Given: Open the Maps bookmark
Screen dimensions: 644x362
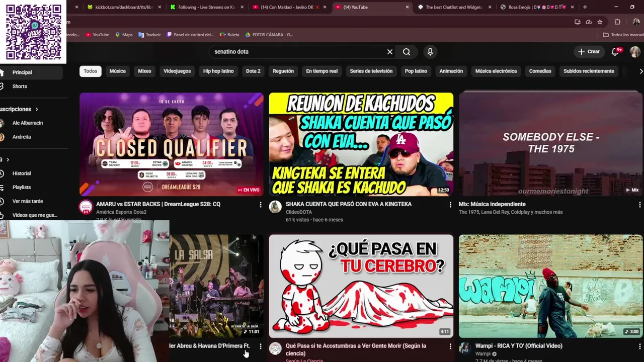Looking at the screenshot, I should coord(124,35).
